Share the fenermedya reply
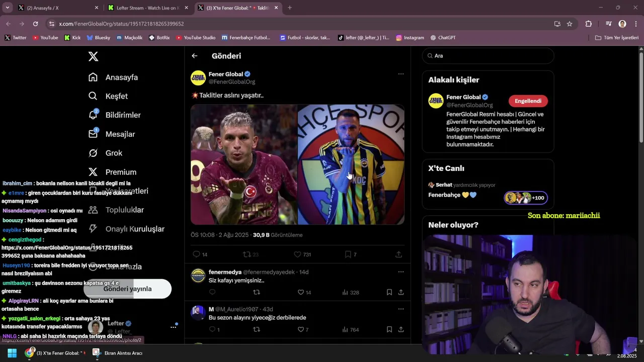 point(401,292)
